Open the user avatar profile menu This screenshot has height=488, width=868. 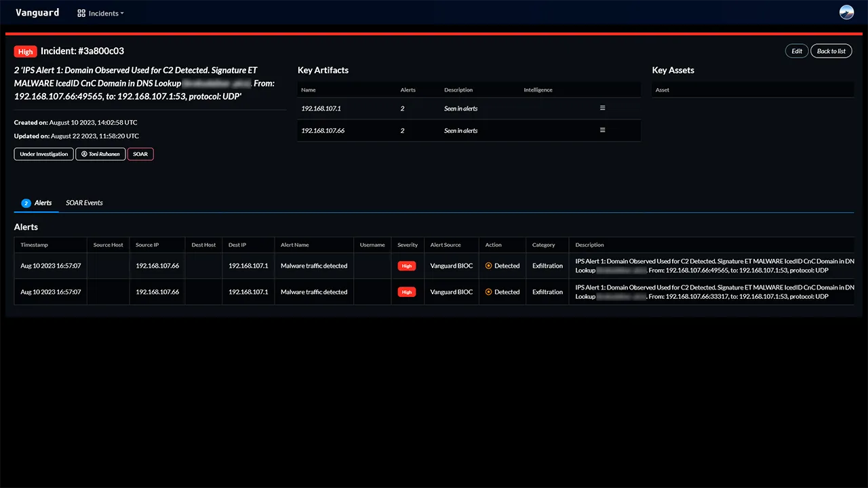pyautogui.click(x=846, y=13)
